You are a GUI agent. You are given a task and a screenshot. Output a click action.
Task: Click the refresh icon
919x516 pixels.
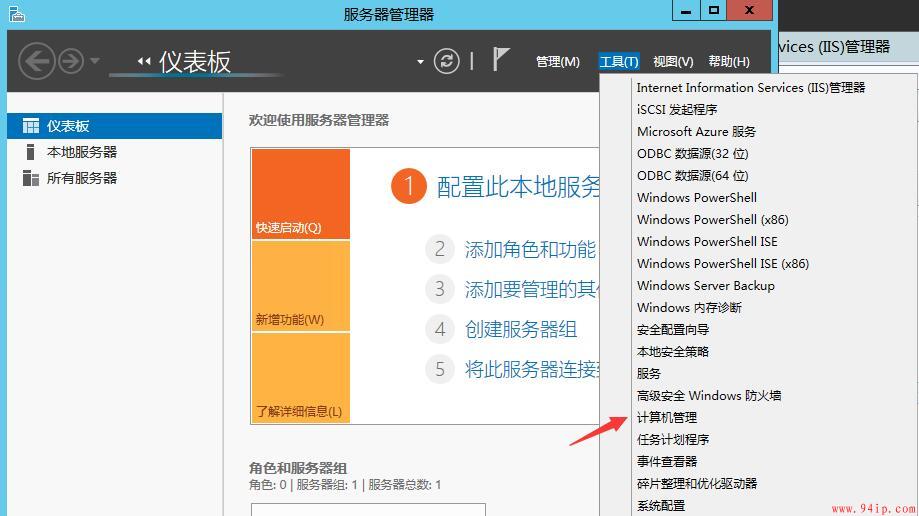coord(447,61)
